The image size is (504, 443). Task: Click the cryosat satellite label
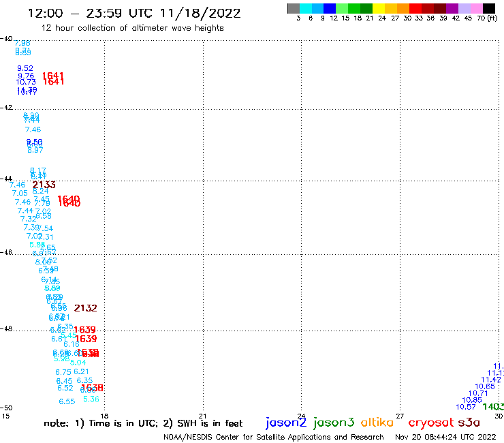431,423
